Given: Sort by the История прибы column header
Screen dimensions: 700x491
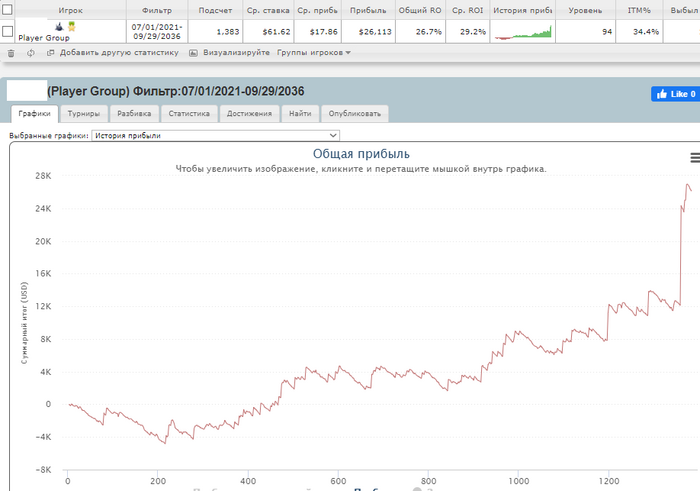Looking at the screenshot, I should coord(523,10).
